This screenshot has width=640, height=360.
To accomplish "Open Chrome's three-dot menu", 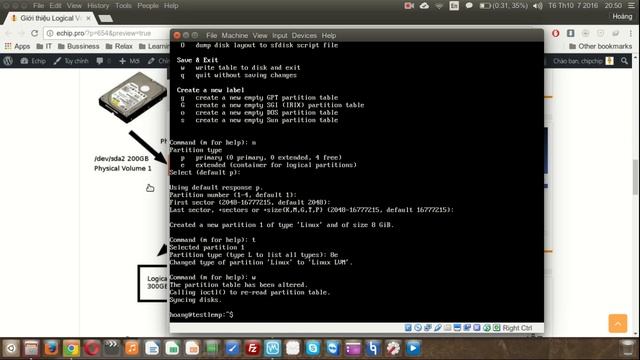I will [x=631, y=33].
